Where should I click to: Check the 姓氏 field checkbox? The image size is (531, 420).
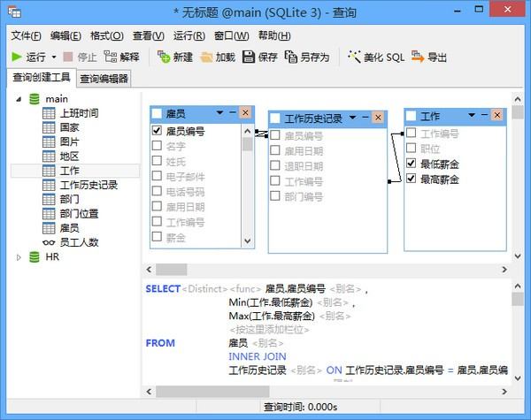tap(157, 160)
